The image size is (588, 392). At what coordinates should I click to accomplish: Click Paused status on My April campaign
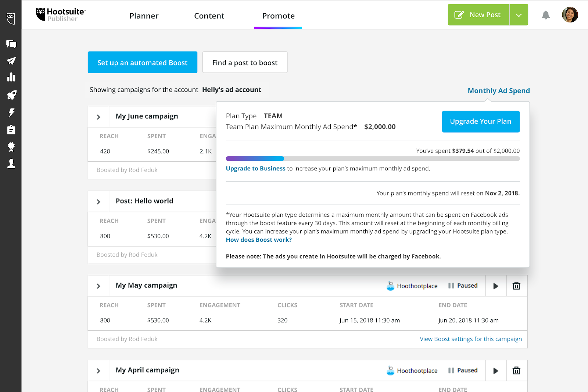pos(463,370)
